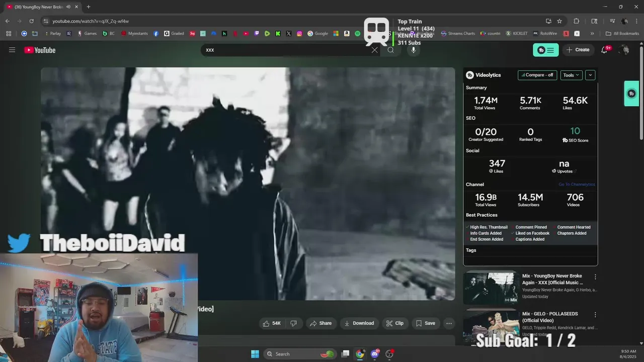This screenshot has height=362, width=644.
Task: Click the TubeBuddy side tab icon
Action: click(x=631, y=94)
